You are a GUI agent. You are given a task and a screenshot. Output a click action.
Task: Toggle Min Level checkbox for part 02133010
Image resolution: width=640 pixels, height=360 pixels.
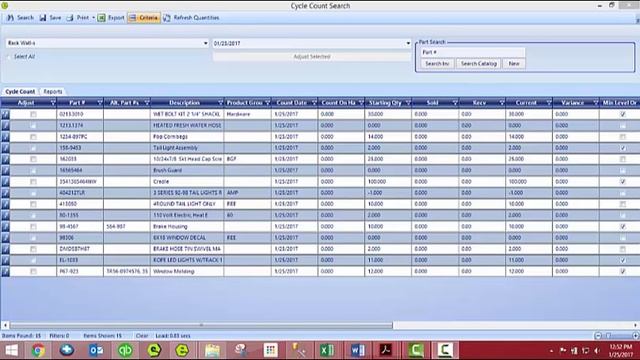[x=622, y=115]
